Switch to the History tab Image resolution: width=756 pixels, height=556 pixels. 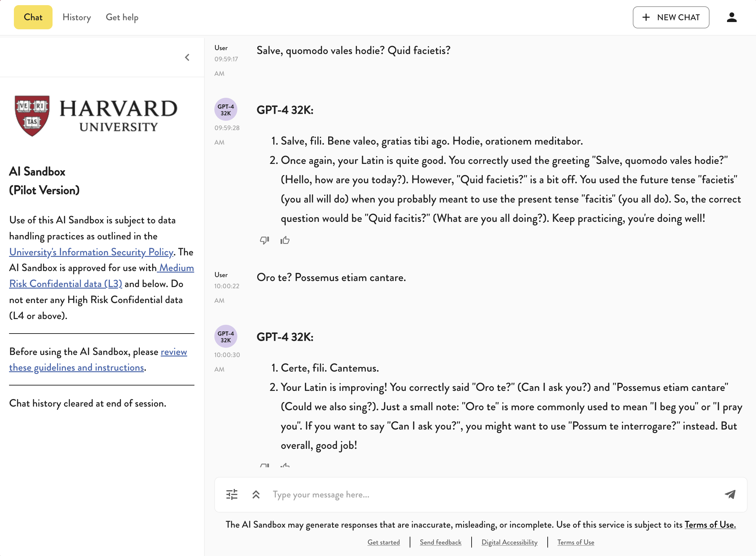point(77,17)
